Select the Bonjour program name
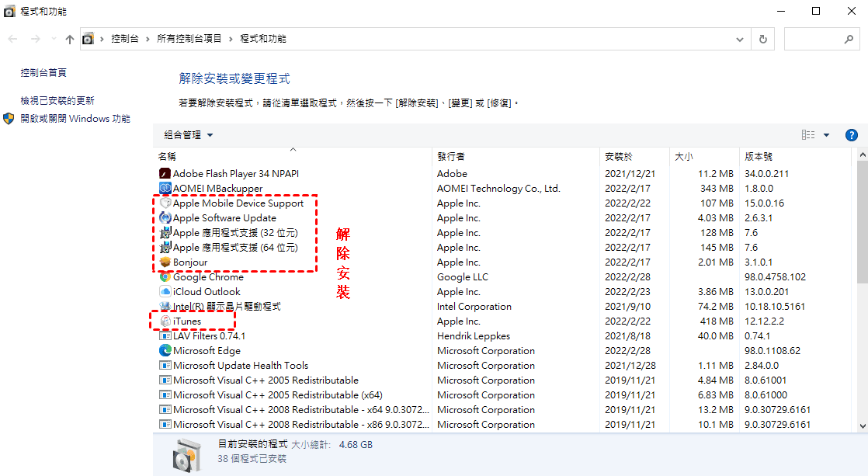The height and width of the screenshot is (476, 868). (190, 262)
